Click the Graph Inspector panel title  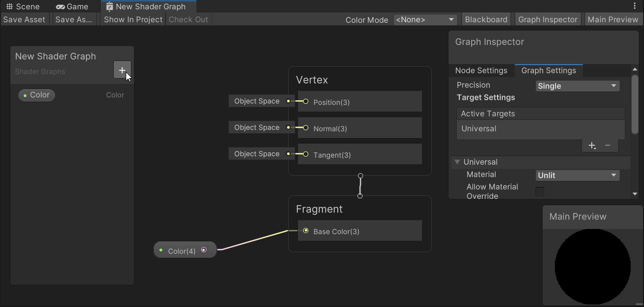tap(489, 42)
